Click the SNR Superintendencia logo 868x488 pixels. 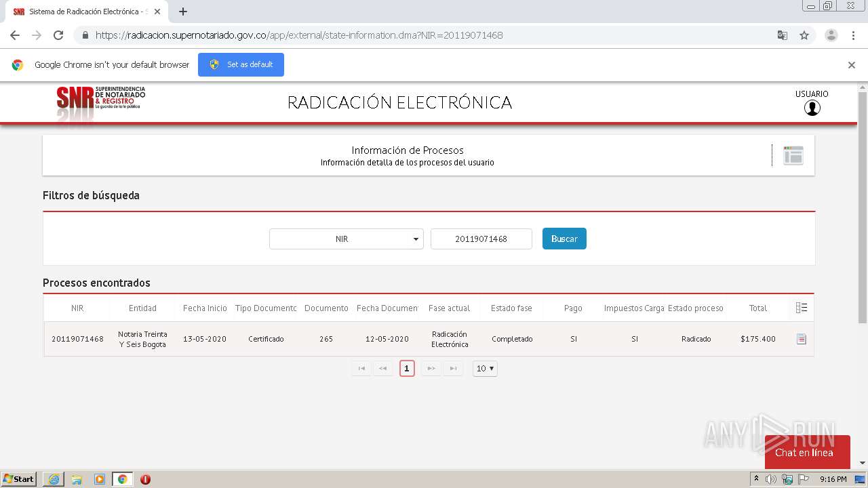(x=100, y=99)
